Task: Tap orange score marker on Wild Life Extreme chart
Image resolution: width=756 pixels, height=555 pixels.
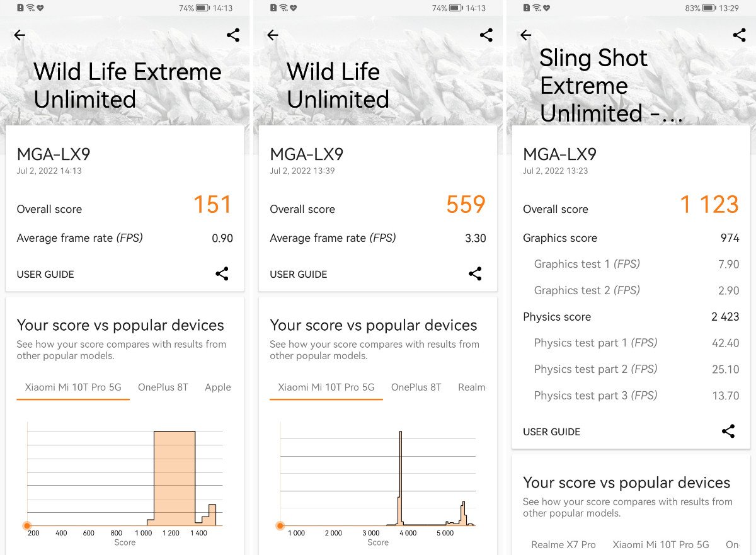Action: coord(27,525)
